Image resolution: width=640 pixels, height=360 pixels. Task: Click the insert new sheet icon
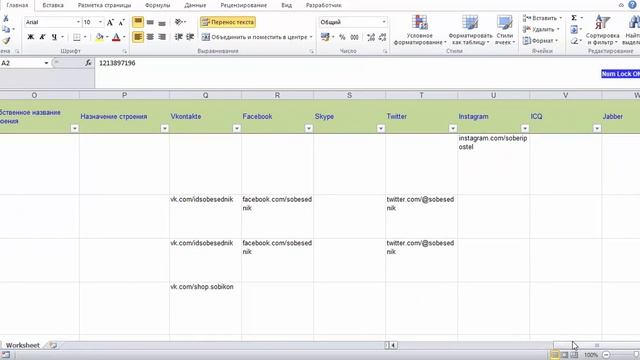click(x=53, y=345)
